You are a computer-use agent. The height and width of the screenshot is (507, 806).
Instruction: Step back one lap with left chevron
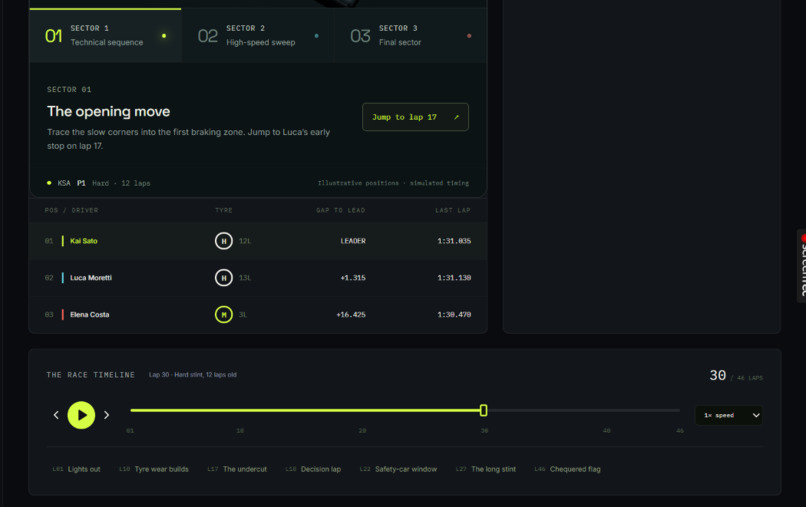pos(56,415)
